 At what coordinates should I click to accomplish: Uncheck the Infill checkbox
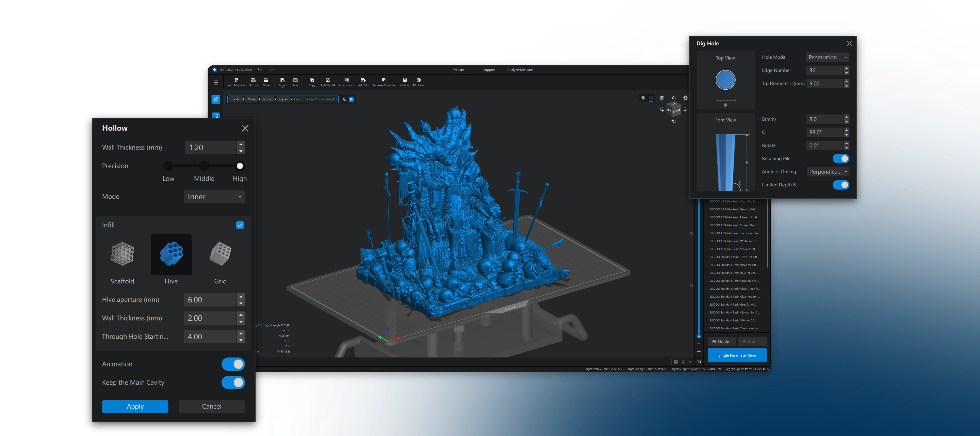[240, 225]
